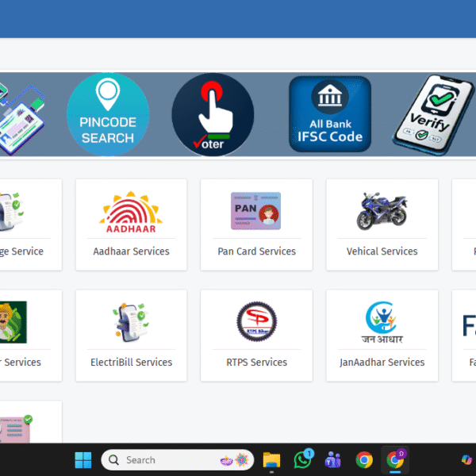Screen dimensions: 476x476
Task: Open WhatsApp from the taskbar
Action: [x=303, y=459]
